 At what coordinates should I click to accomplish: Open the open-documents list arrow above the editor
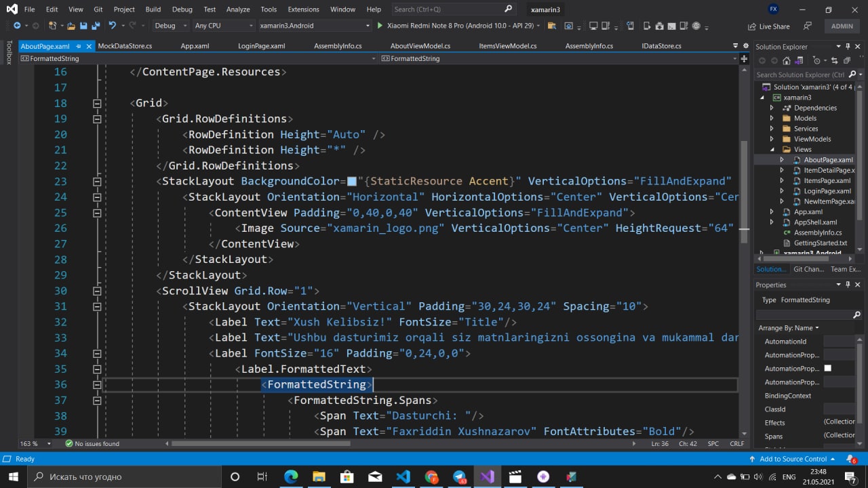click(736, 46)
